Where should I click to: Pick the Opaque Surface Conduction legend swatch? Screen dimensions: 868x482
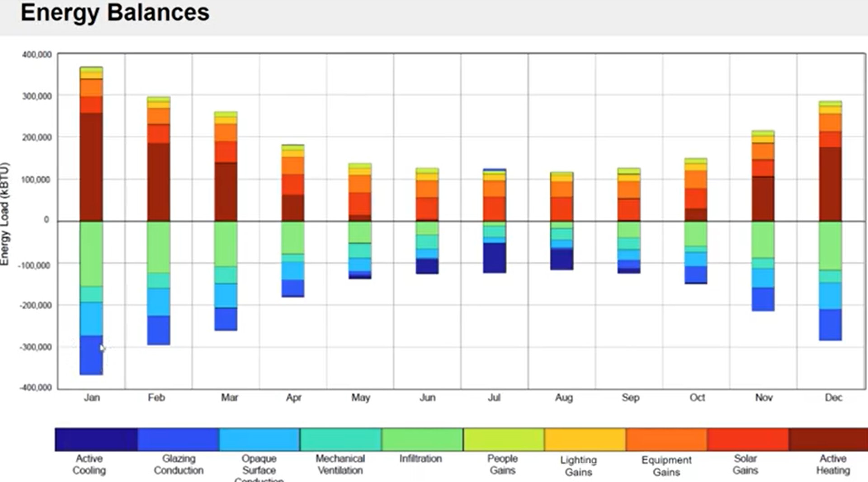[259, 439]
